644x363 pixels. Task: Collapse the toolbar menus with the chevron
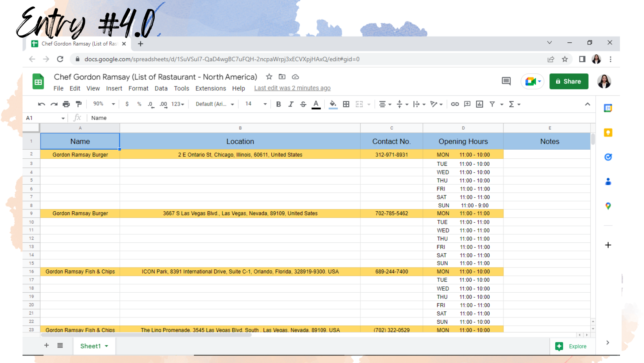pos(587,104)
